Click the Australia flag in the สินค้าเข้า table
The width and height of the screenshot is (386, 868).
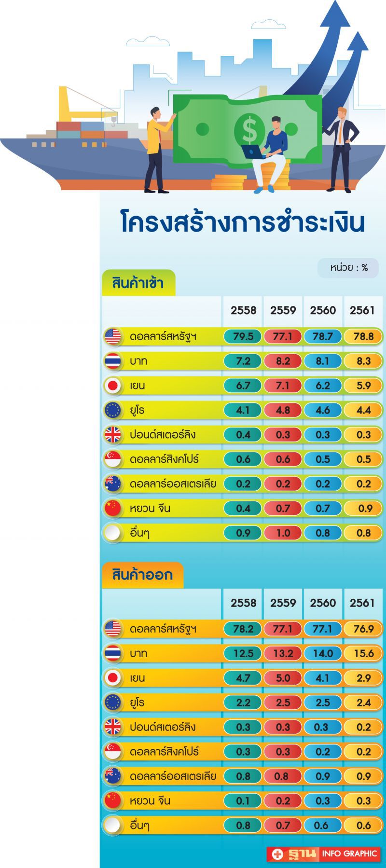tap(113, 483)
